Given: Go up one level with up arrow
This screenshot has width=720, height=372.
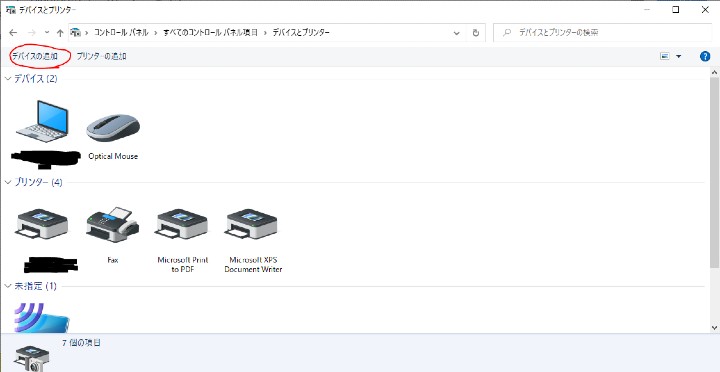Looking at the screenshot, I should pos(60,33).
